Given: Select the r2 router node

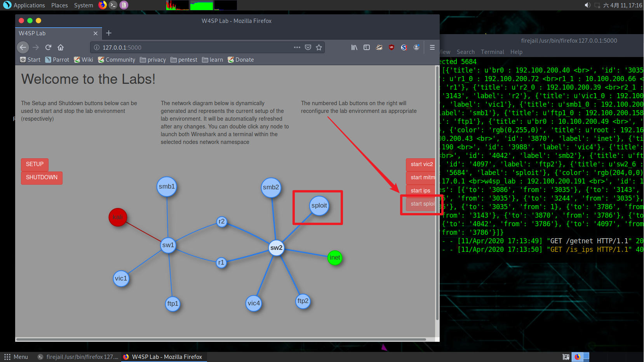Looking at the screenshot, I should click(x=221, y=222).
